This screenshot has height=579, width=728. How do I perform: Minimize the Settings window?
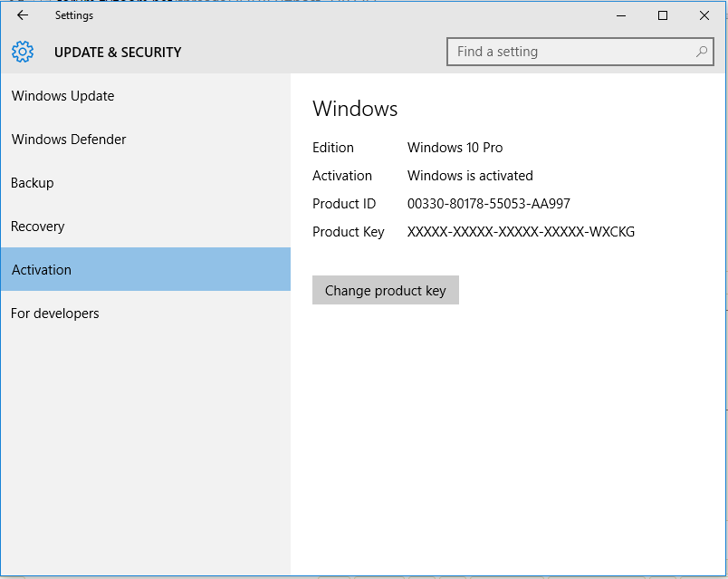(621, 15)
